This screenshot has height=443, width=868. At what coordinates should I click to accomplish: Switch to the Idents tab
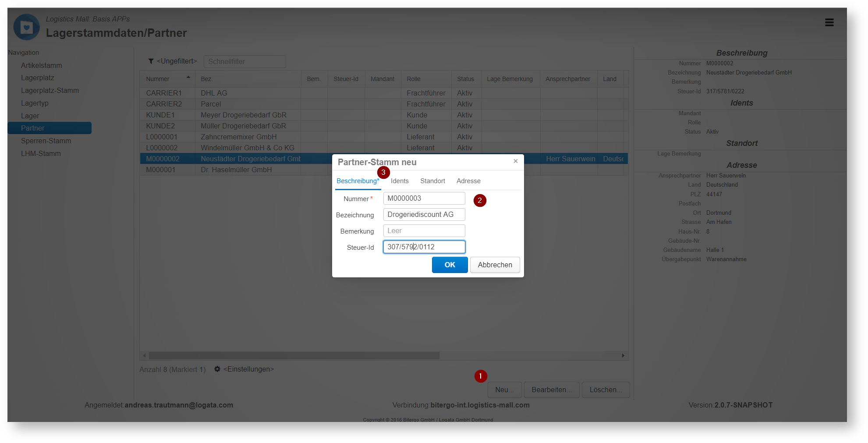pos(400,181)
